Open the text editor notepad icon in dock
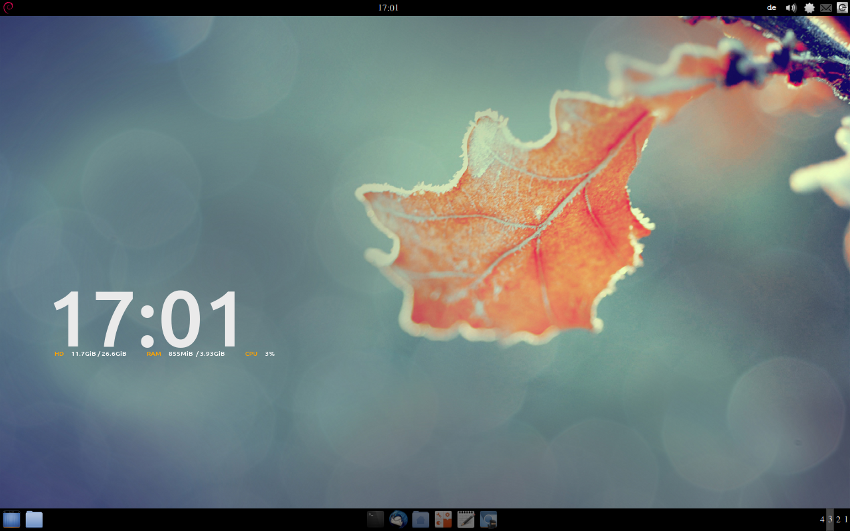Screen dimensions: 850x531 [x=466, y=519]
